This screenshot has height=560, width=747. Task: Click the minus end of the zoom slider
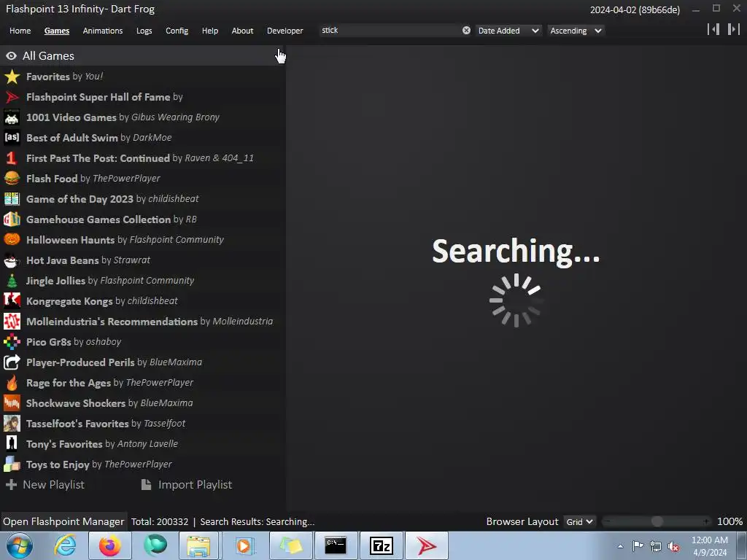tap(606, 522)
